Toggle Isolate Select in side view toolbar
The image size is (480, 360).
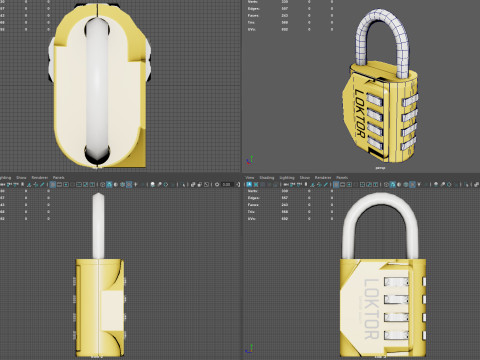coord(183,184)
